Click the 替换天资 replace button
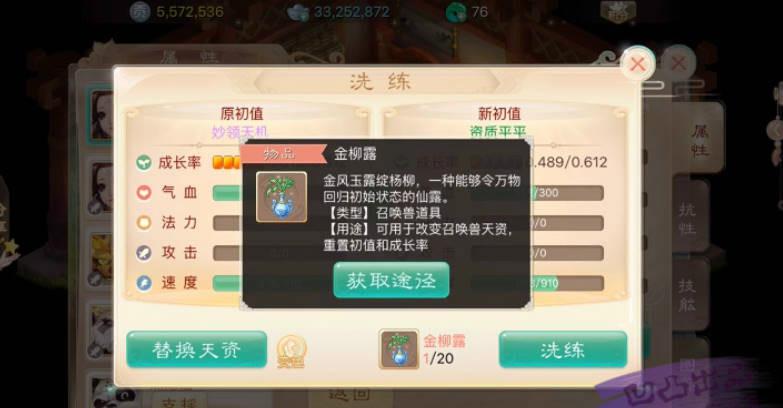The height and width of the screenshot is (408, 783). click(x=196, y=350)
